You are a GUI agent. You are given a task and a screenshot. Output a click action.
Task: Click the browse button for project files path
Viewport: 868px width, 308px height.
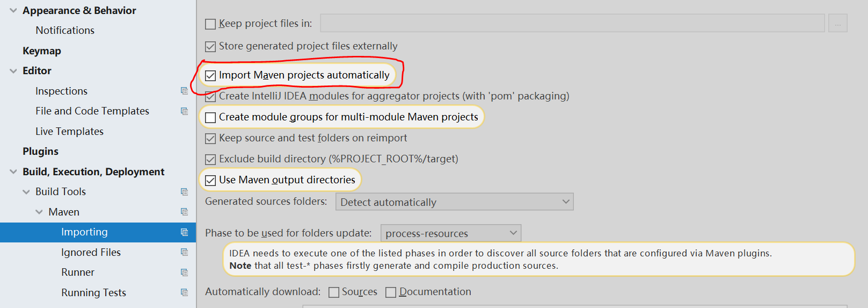pos(837,23)
